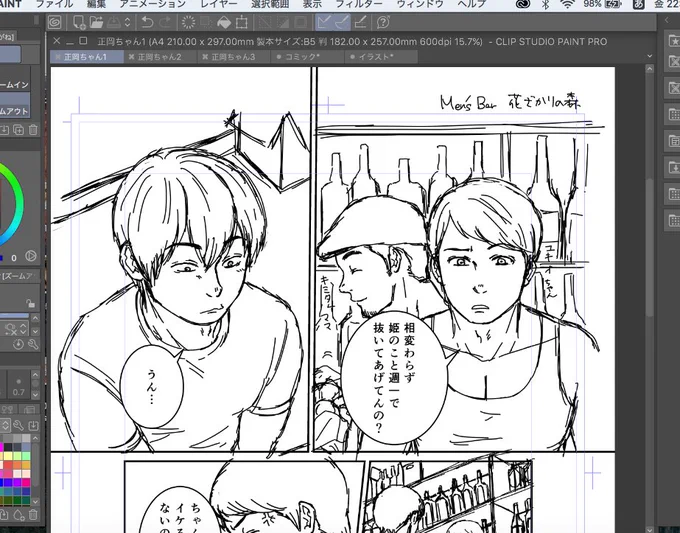Open the CLIP STUDIO launcher icon

tap(55, 22)
